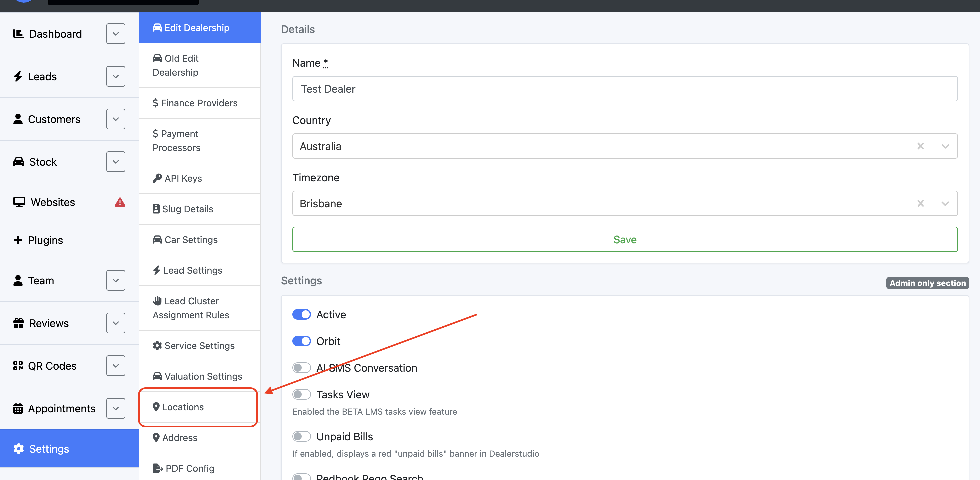Click the QR Codes grid icon
Screen dimensions: 980x480
click(x=18, y=366)
